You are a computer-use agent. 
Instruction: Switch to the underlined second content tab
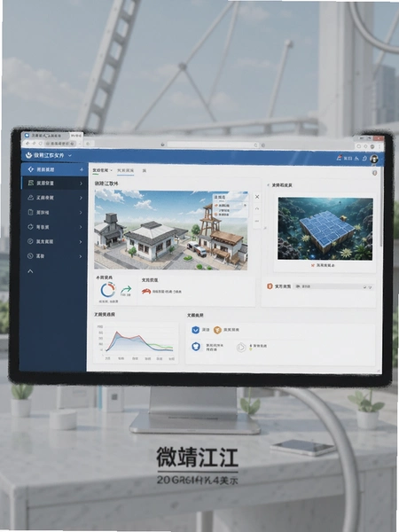coord(126,170)
